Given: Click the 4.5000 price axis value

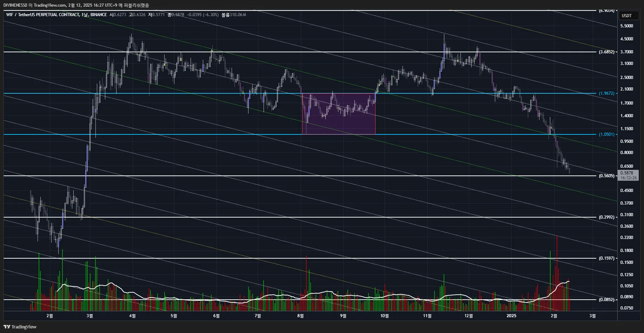Looking at the screenshot, I should tap(627, 39).
